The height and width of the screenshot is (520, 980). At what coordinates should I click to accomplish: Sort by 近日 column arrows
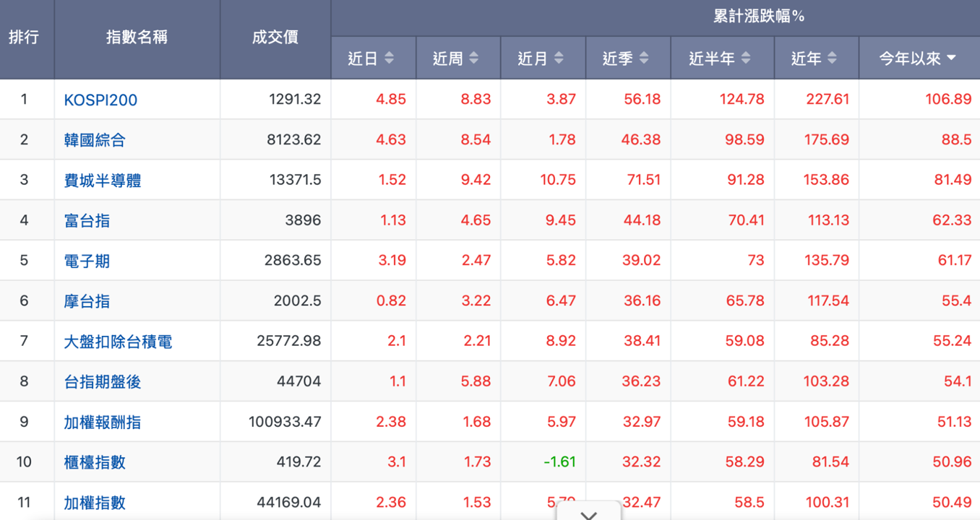390,58
